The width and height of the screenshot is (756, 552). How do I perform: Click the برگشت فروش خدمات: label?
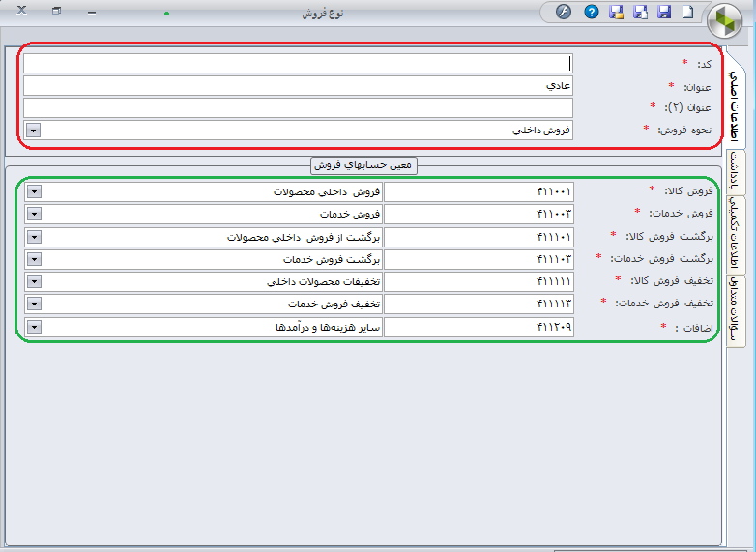click(x=661, y=258)
